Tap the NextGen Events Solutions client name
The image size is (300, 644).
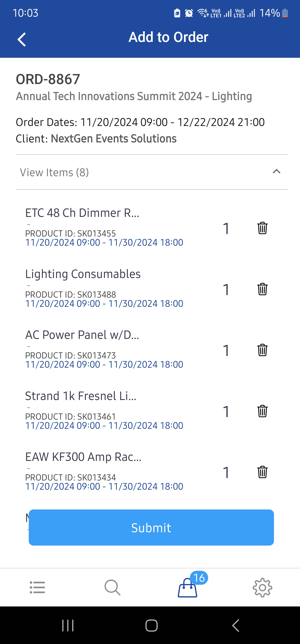pyautogui.click(x=114, y=138)
